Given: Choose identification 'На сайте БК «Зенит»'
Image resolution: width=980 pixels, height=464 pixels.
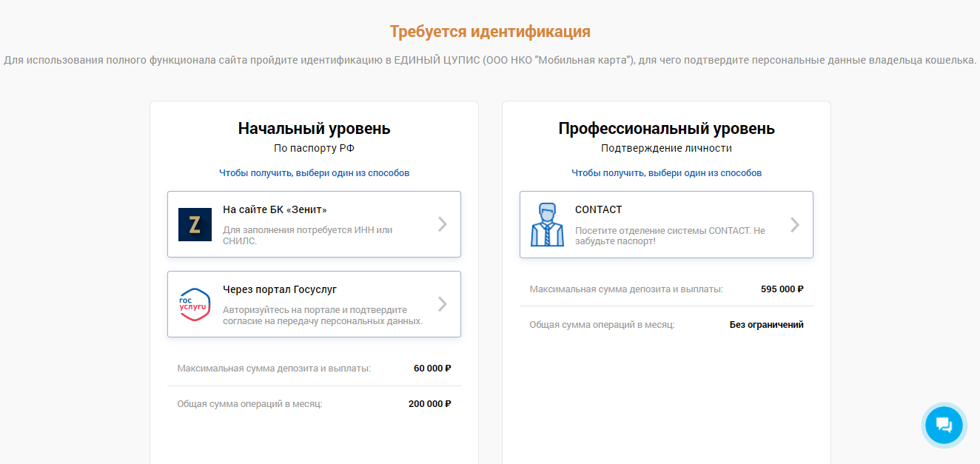Looking at the screenshot, I should pos(314,224).
